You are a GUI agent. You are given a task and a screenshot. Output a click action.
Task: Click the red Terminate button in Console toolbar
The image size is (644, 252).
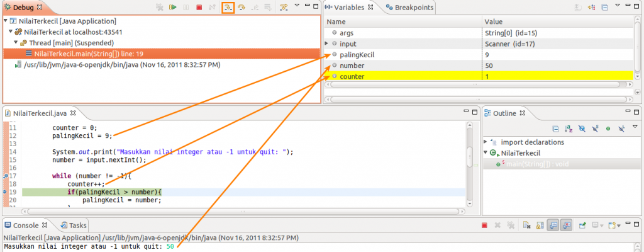coord(484,226)
